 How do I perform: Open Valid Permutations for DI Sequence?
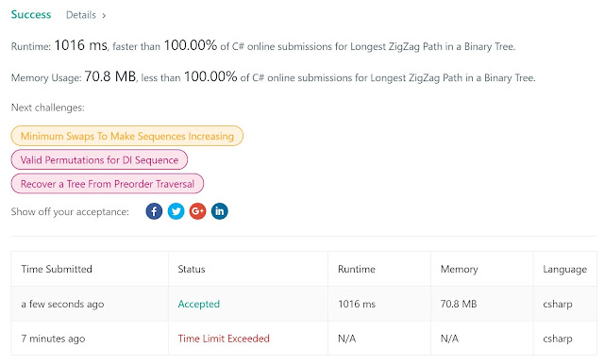pyautogui.click(x=99, y=159)
